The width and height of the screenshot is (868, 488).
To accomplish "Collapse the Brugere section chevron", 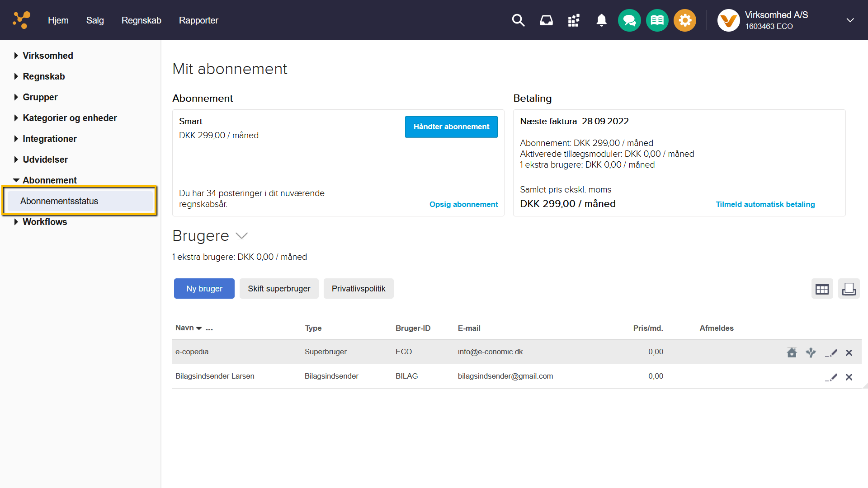I will point(242,235).
